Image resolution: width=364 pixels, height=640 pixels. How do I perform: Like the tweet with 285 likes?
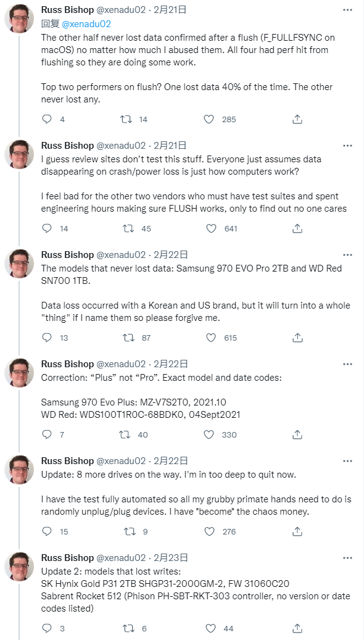(209, 119)
